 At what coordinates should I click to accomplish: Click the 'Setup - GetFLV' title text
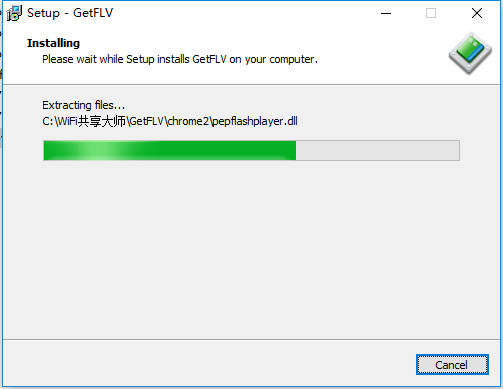[x=70, y=13]
